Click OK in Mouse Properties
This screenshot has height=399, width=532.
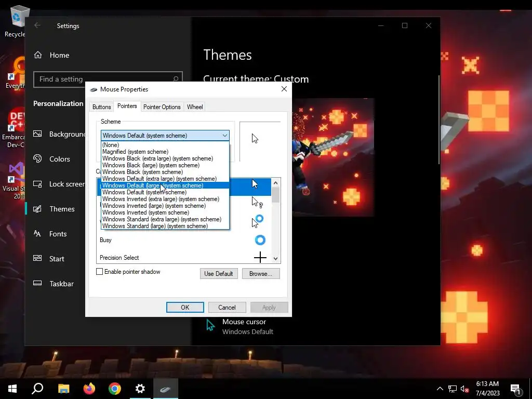[x=185, y=308]
